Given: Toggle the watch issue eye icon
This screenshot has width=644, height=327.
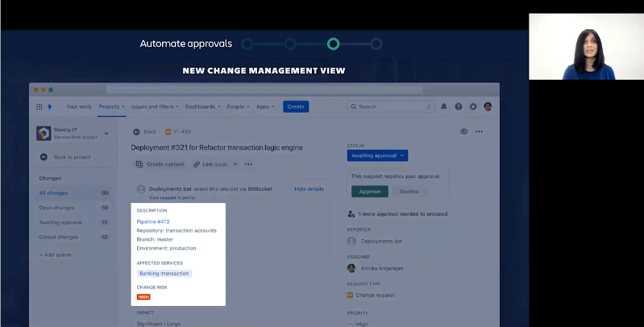Looking at the screenshot, I should pos(463,131).
